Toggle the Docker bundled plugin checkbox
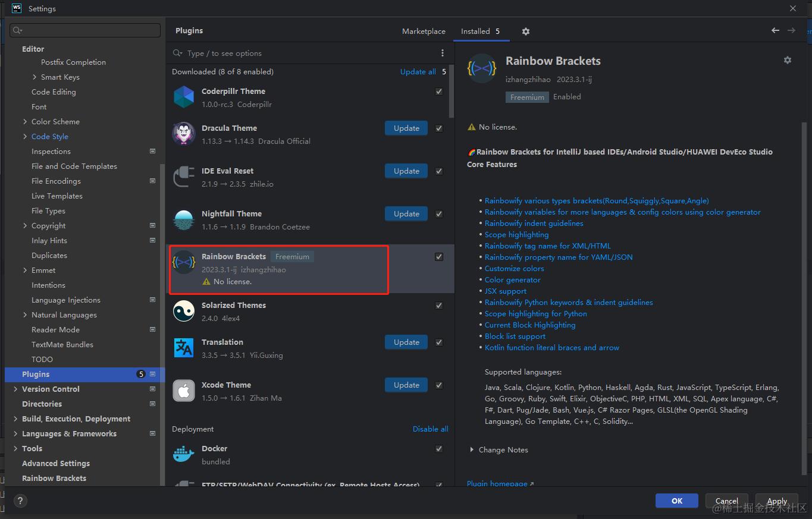The height and width of the screenshot is (519, 812). click(x=439, y=449)
